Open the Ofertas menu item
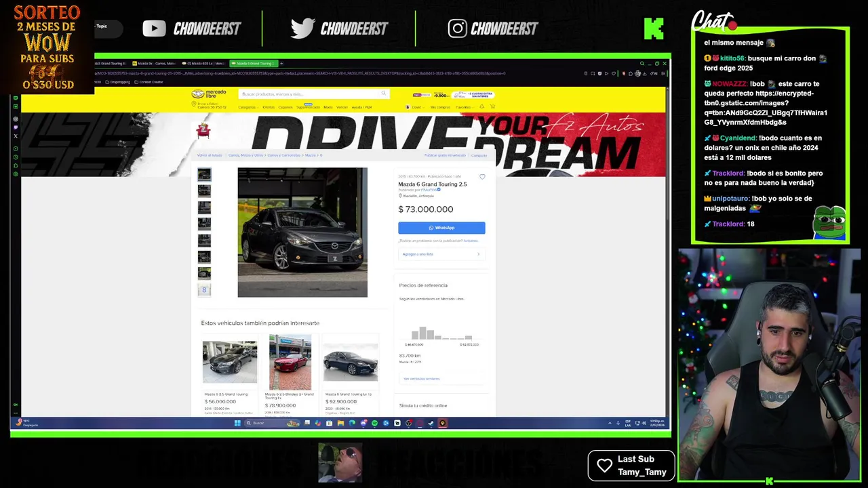This screenshot has width=868, height=488. pyautogui.click(x=269, y=107)
